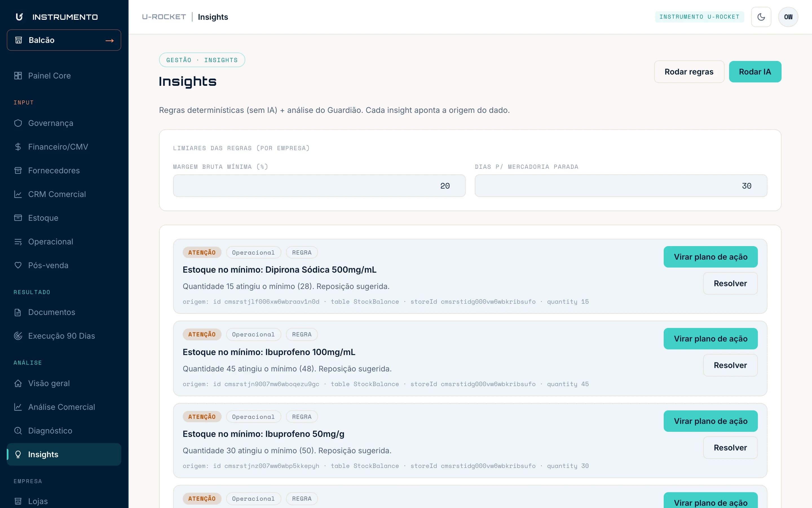Click Operacional tag on Ibuprofeno 100mg/mL card

point(253,334)
